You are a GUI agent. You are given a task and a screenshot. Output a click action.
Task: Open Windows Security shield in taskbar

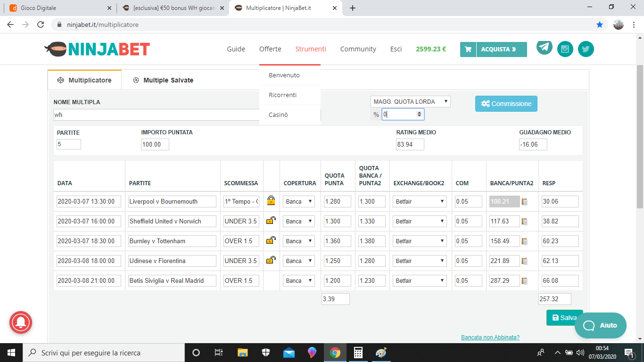[x=266, y=353]
